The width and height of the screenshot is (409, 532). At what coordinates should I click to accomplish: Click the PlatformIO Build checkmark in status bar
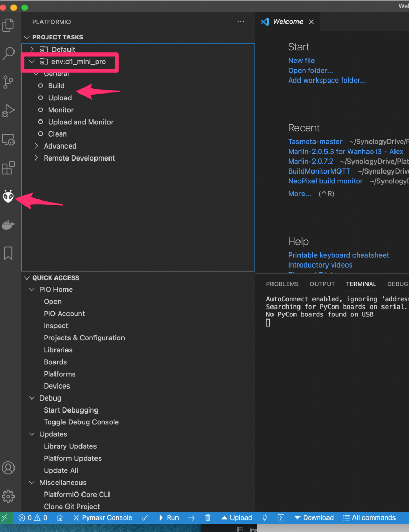(145, 518)
